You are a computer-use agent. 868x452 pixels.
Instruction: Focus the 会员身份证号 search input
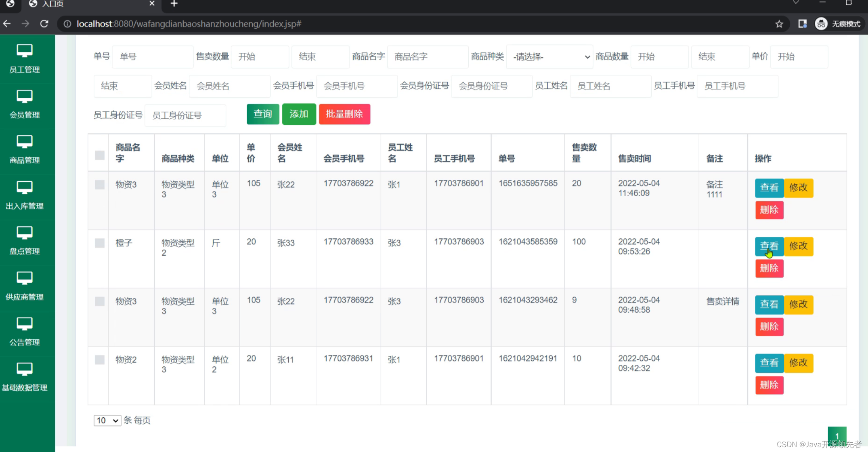492,86
